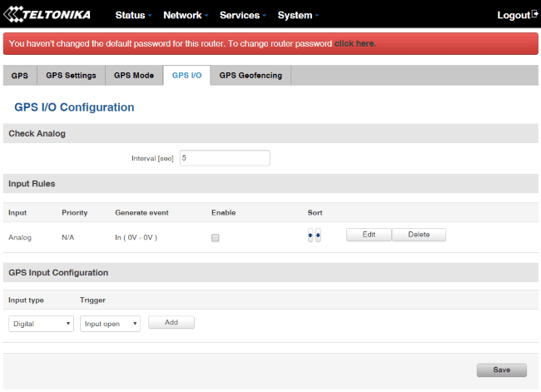
Task: Expand the Network menu
Action: (185, 15)
